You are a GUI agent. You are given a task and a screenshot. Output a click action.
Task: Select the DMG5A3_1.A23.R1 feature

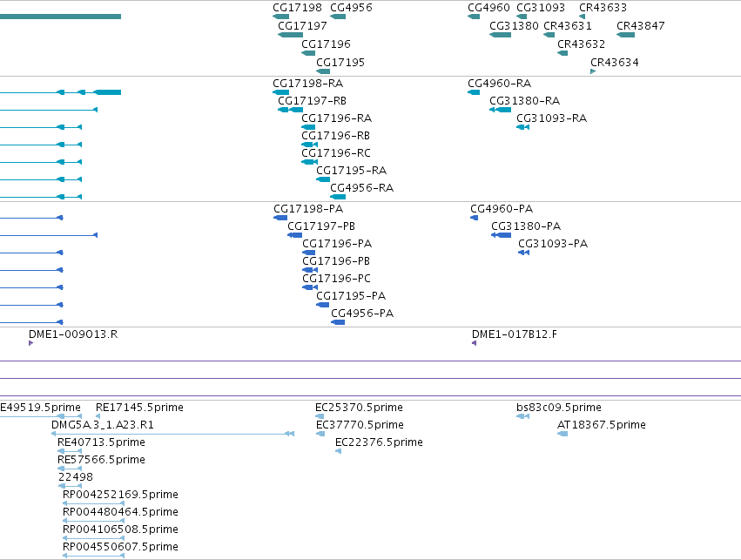coord(172,434)
